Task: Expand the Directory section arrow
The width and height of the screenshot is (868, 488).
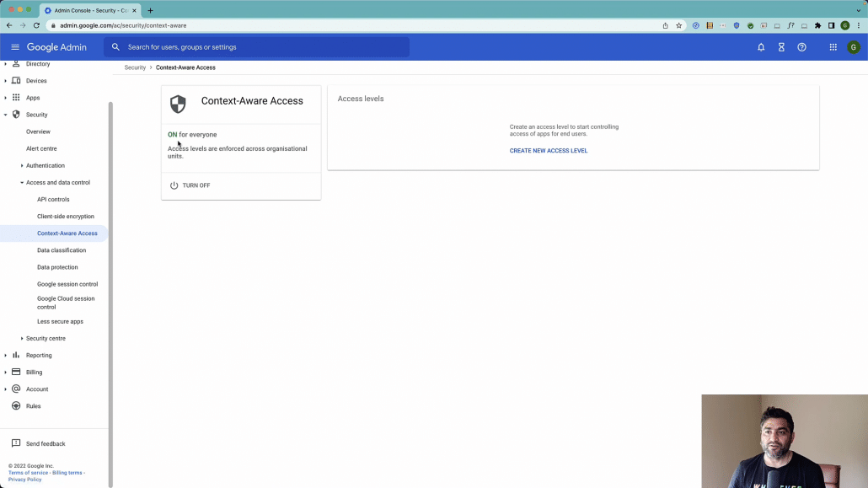Action: pyautogui.click(x=6, y=64)
